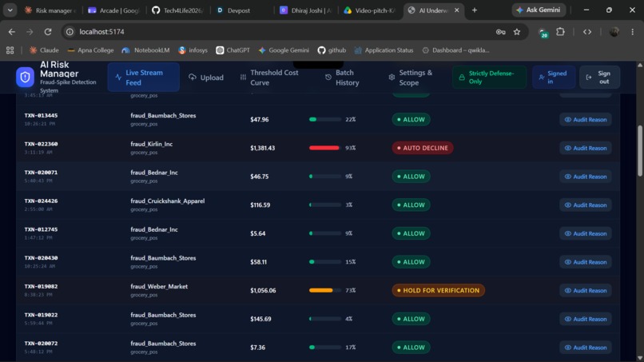The image size is (644, 362).
Task: Click merchant fraud_Cruickshank_Apparel
Action: [168, 201]
